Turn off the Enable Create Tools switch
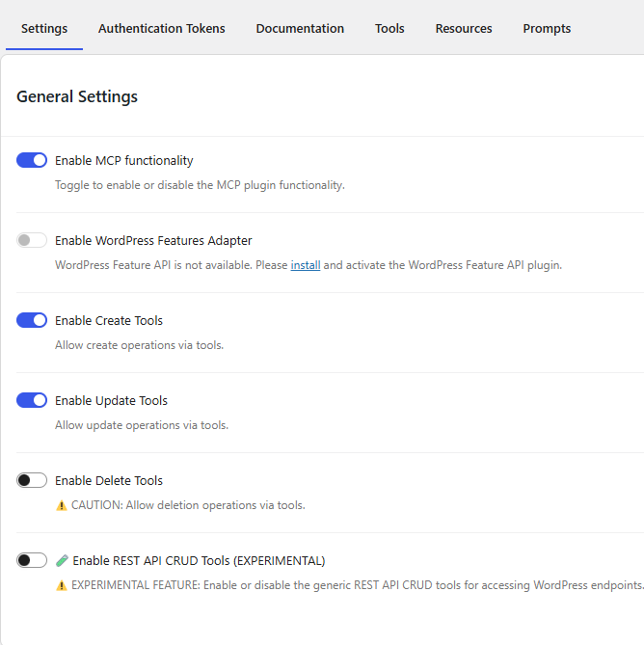 click(x=32, y=320)
